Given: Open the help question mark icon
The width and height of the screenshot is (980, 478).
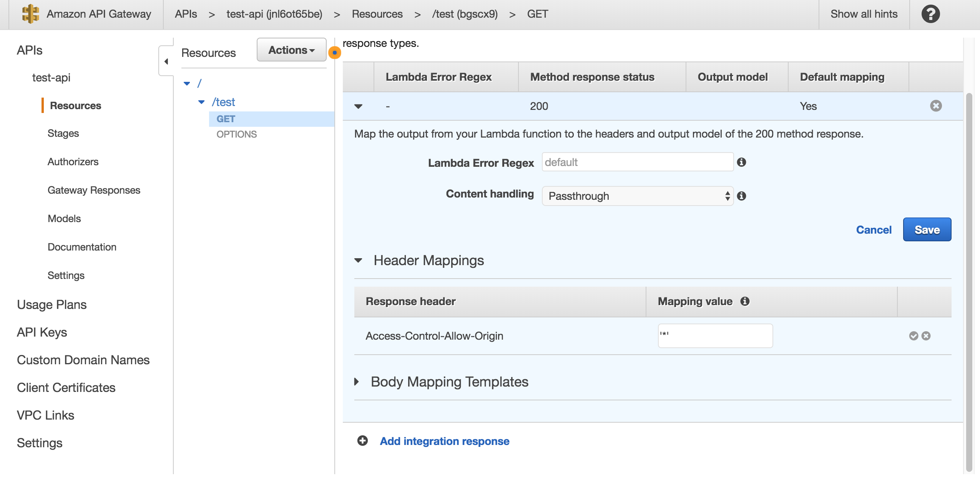Looking at the screenshot, I should click(x=930, y=14).
